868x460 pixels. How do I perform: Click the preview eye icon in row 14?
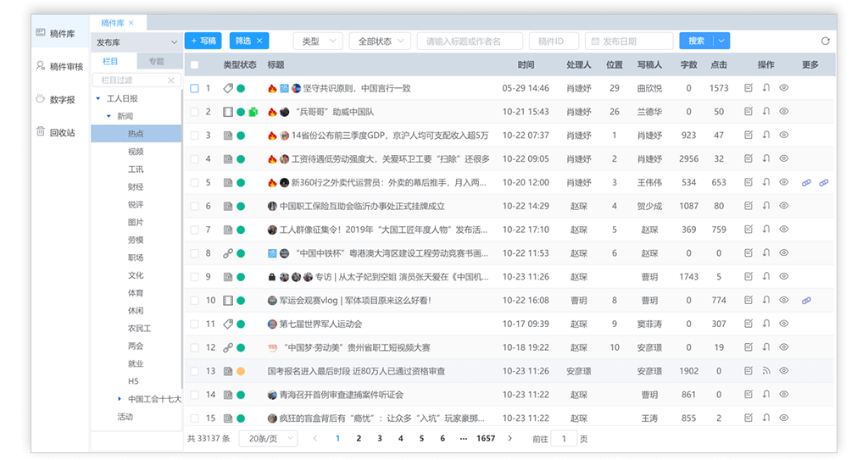[784, 394]
